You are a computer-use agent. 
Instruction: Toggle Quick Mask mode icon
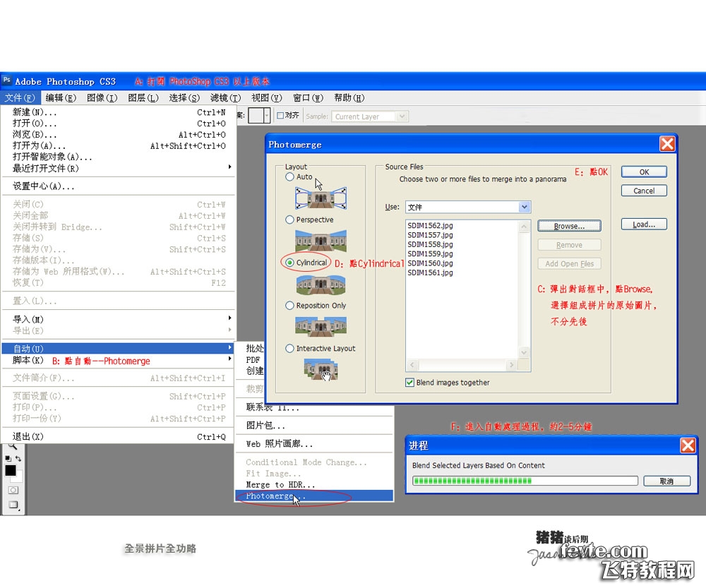[x=13, y=490]
